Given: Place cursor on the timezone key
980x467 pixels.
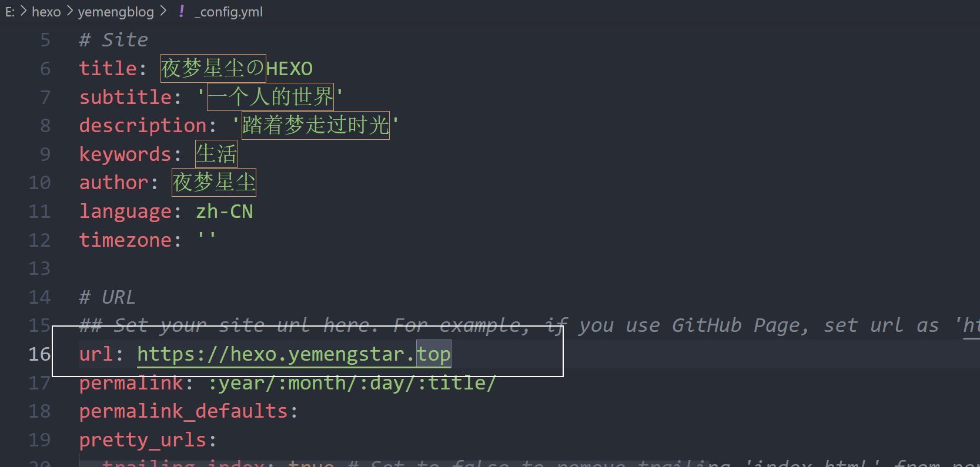Looking at the screenshot, I should [x=125, y=240].
